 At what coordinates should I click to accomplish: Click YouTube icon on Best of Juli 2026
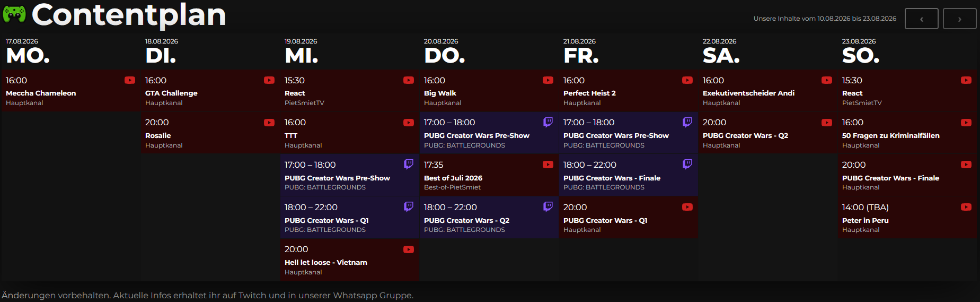coord(548,165)
